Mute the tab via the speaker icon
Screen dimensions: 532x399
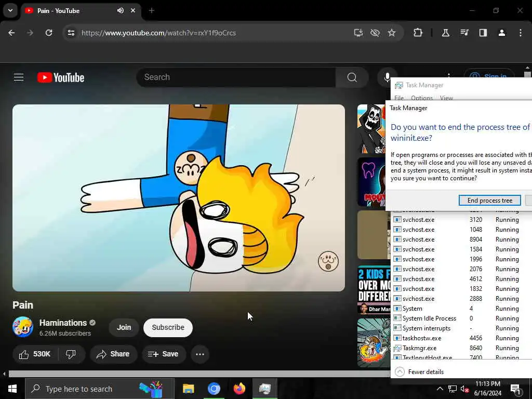(121, 10)
